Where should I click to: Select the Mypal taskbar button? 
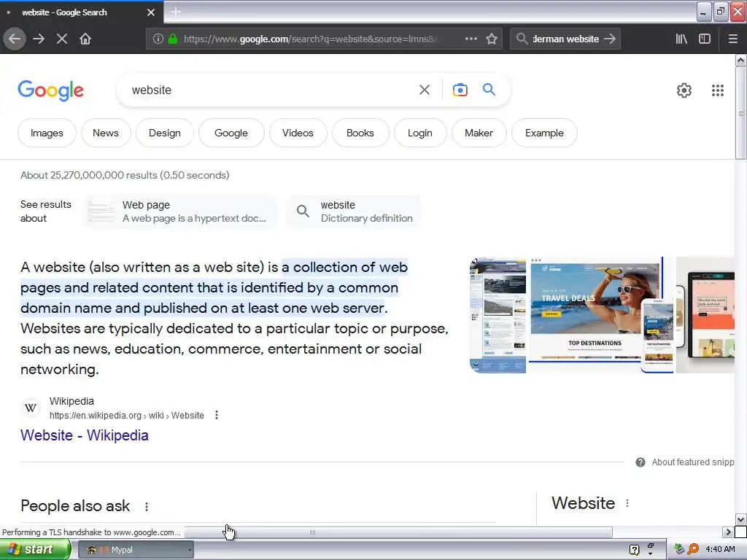pyautogui.click(x=135, y=550)
